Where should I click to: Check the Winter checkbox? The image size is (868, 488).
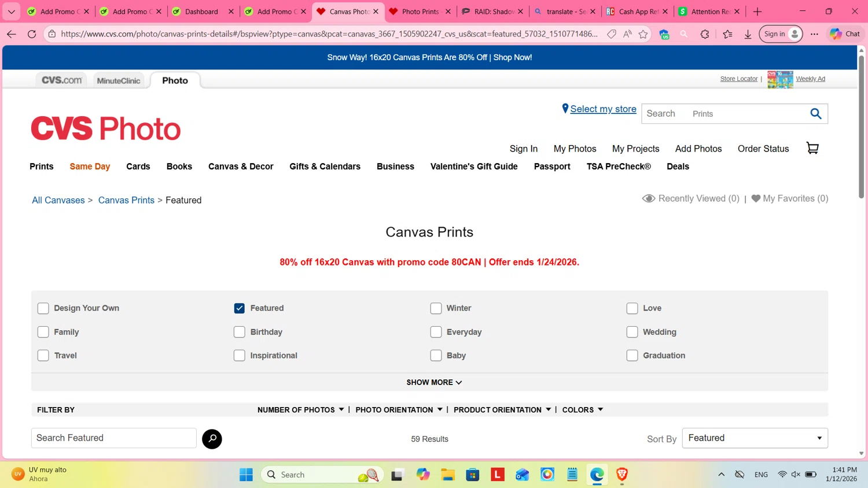click(436, 308)
